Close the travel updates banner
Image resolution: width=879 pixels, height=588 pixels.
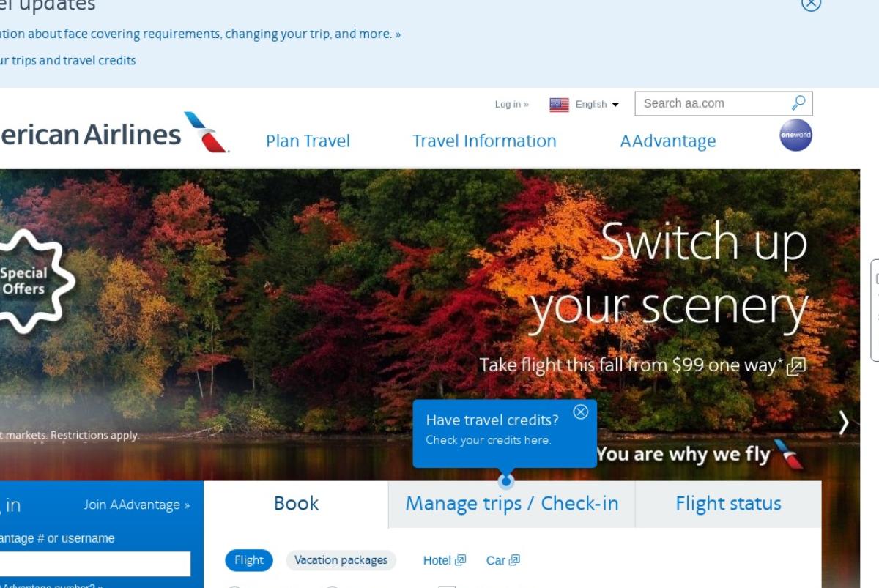click(x=811, y=3)
